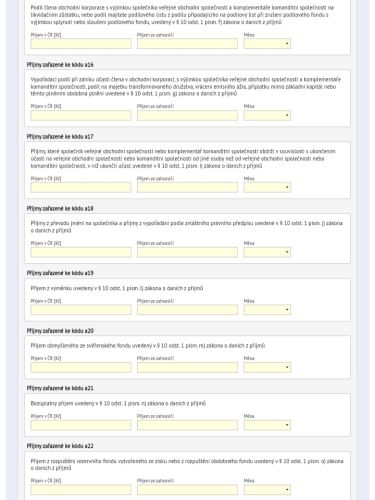Open the Měna dropdown for code a16
Viewport: 375px width, 500px height.
tap(267, 116)
